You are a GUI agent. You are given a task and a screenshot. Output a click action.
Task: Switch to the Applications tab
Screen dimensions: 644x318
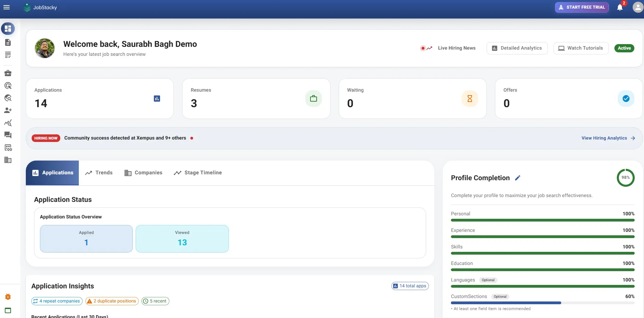52,173
